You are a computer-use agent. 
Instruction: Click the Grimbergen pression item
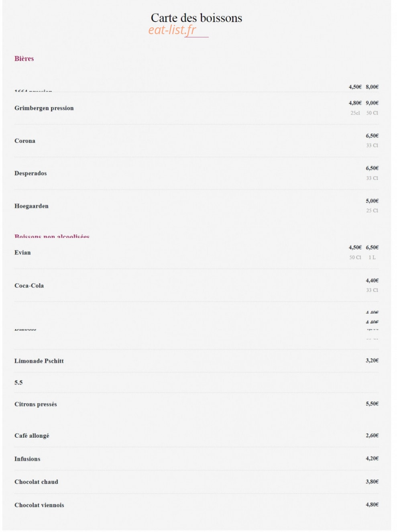point(44,108)
